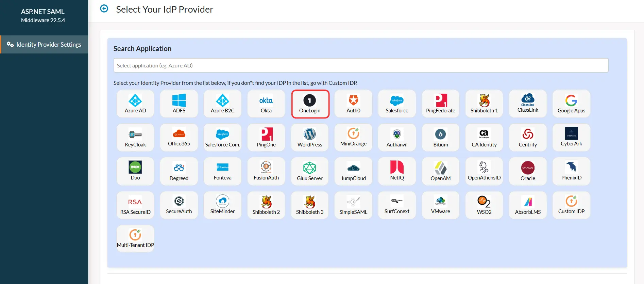644x284 pixels.
Task: Choose the SimpleSAML provider
Action: point(353,205)
